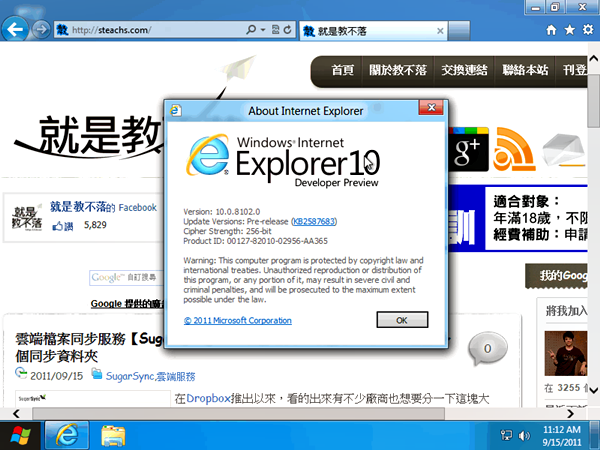The height and width of the screenshot is (450, 600).
Task: Select the 就是教不落 browser tab
Action: click(373, 31)
